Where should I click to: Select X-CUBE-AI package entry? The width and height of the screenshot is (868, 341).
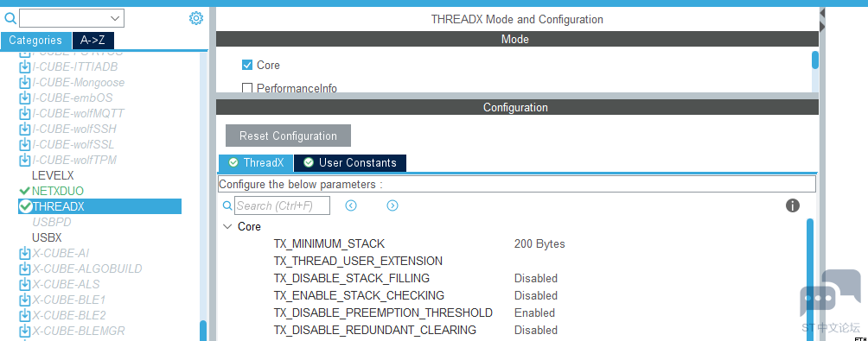(61, 253)
